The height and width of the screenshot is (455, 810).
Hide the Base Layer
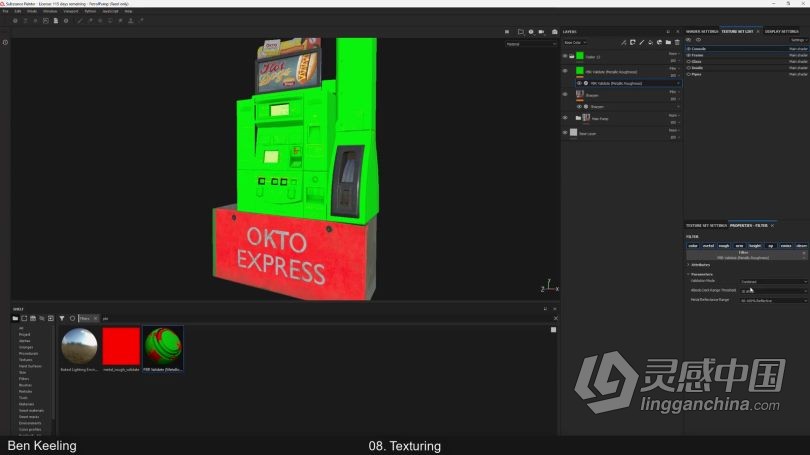coord(565,133)
